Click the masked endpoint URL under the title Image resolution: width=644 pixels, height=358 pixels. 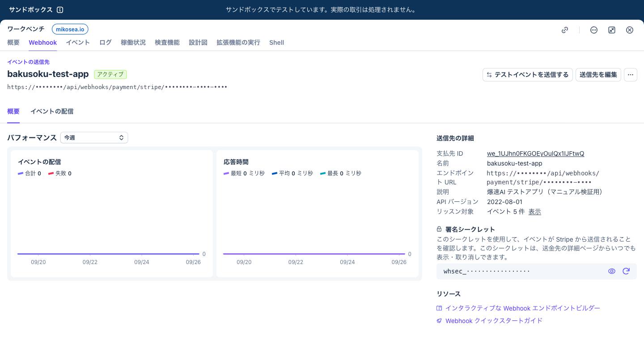coord(118,87)
